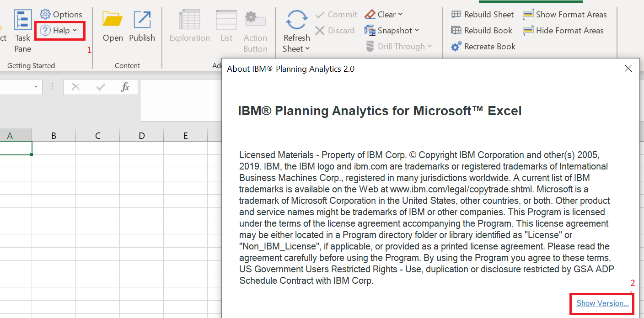644x318 pixels.
Task: Select column D header
Action: coord(142,136)
